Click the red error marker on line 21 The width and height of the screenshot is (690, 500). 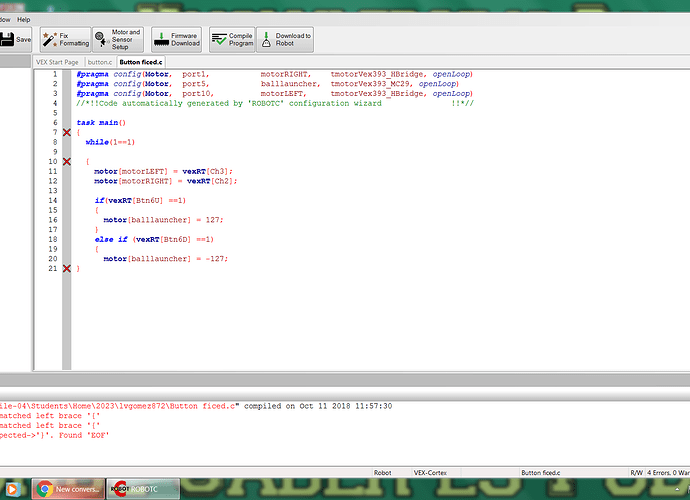(66, 268)
